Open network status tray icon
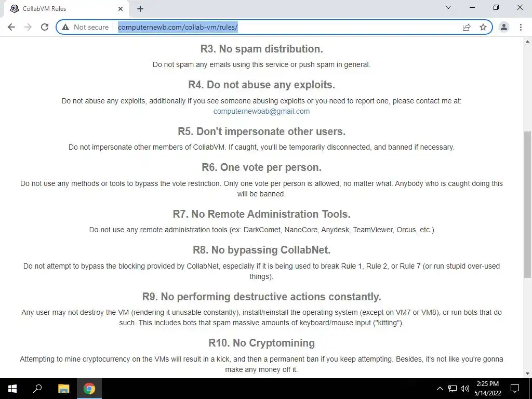This screenshot has height=399, width=532. (453, 389)
